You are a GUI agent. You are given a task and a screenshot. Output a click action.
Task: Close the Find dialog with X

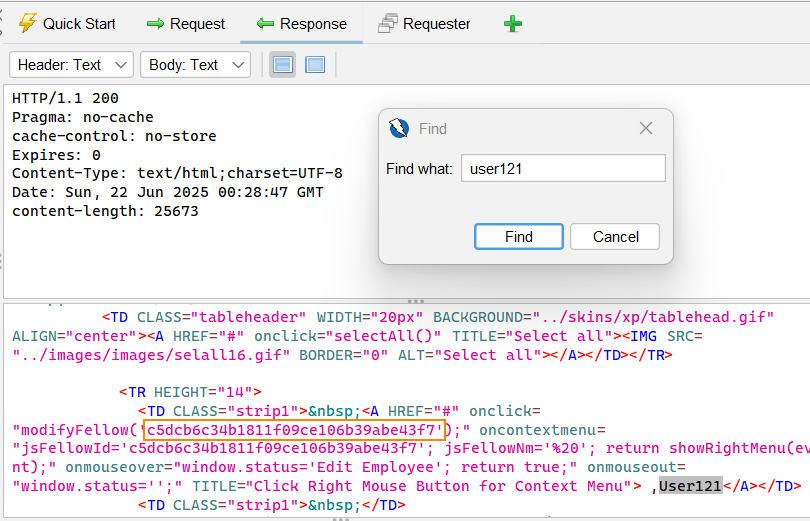(646, 128)
